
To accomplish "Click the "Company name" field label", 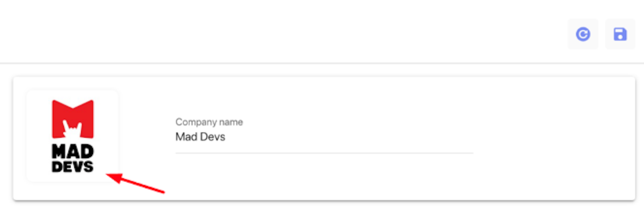I will [x=209, y=122].
